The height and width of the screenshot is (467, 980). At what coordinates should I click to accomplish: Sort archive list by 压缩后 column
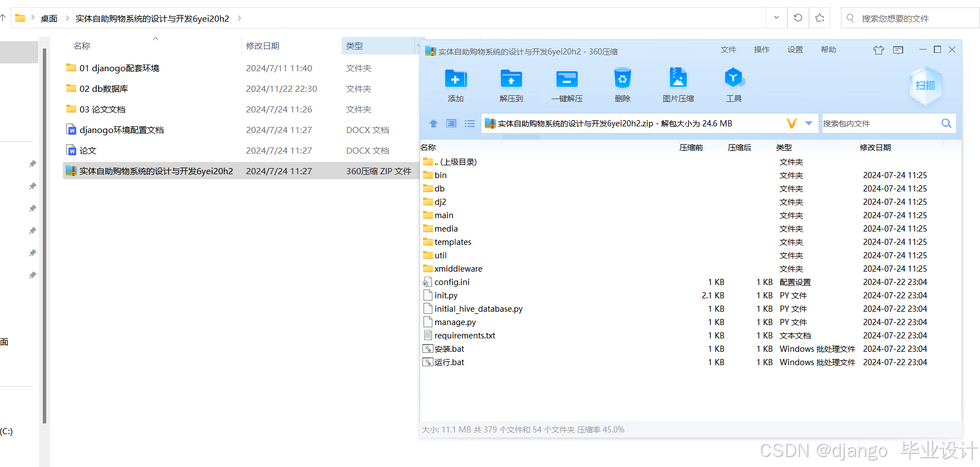coord(740,148)
